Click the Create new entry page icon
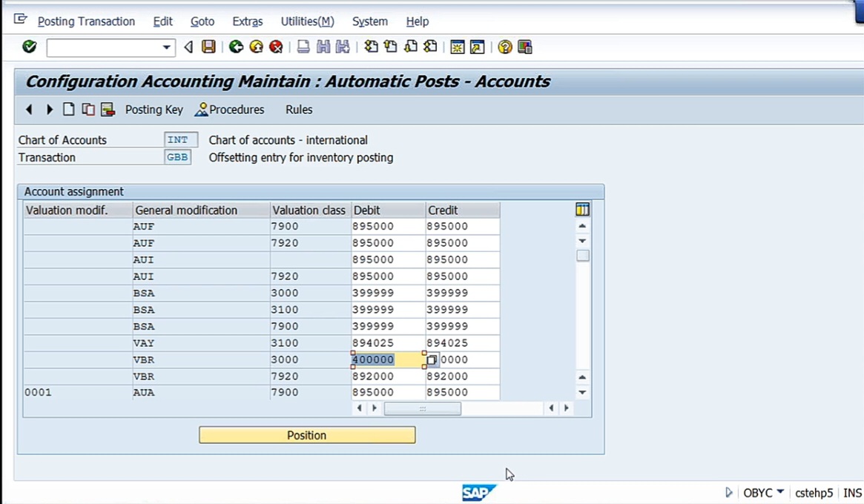The image size is (864, 504). 68,110
